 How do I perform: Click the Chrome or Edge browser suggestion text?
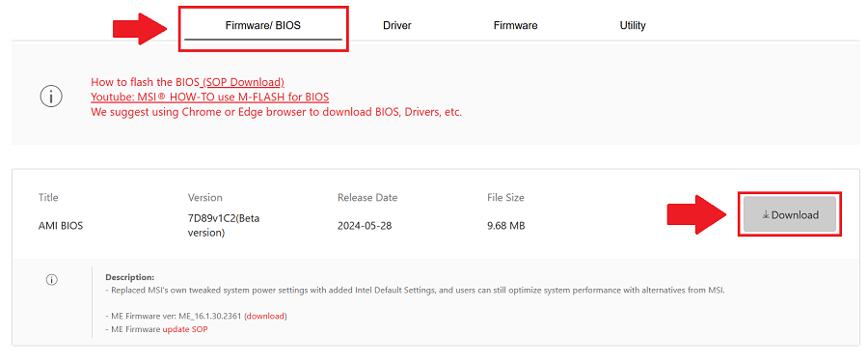276,112
